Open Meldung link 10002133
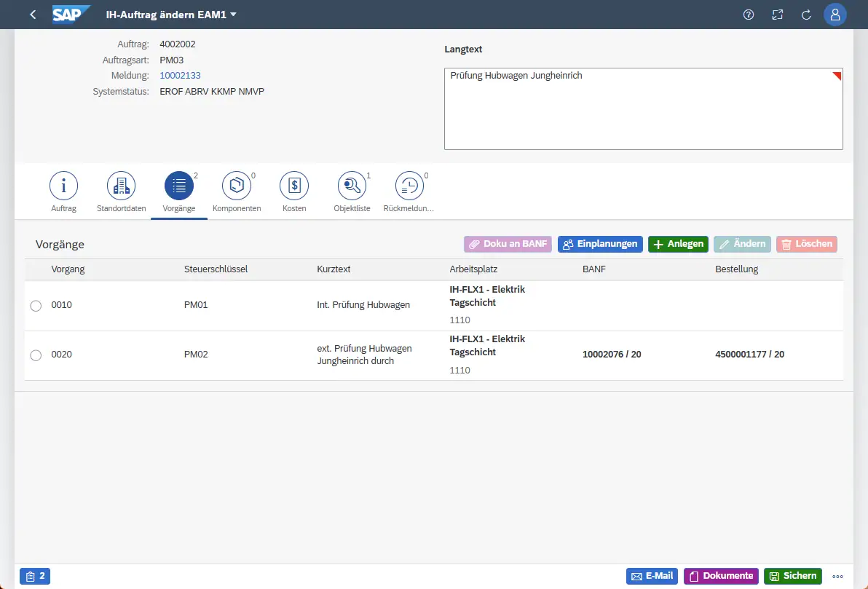868x589 pixels. pos(180,75)
